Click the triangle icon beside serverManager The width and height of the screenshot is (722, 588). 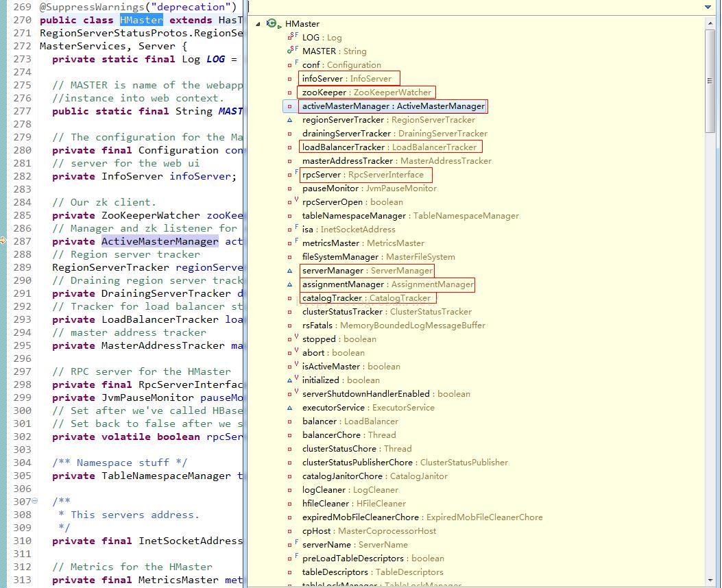click(x=289, y=271)
